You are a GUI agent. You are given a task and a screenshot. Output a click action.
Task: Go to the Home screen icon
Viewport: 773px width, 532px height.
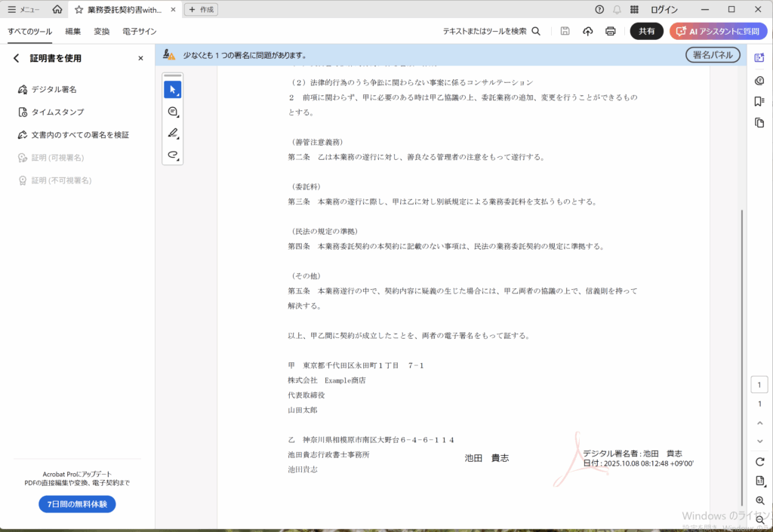pyautogui.click(x=57, y=10)
